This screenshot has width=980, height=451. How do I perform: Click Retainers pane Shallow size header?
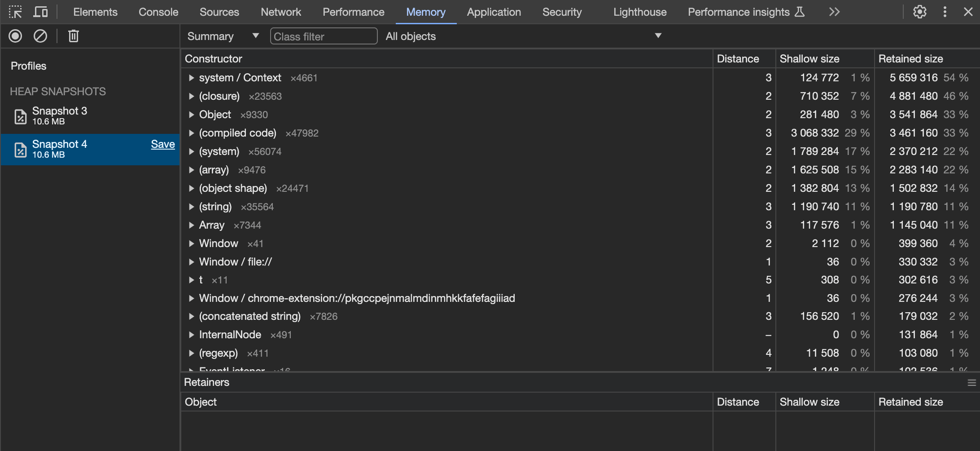pos(825,402)
